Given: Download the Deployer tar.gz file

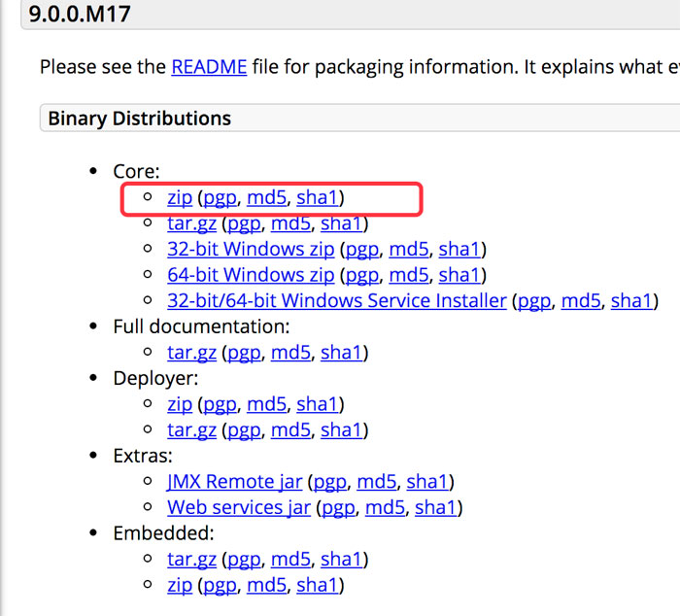Looking at the screenshot, I should pos(191,429).
